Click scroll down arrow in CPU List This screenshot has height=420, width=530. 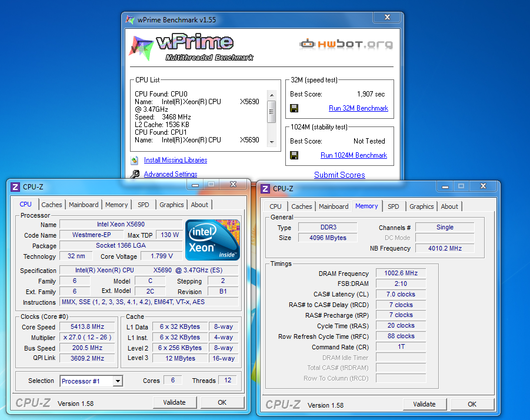point(271,142)
